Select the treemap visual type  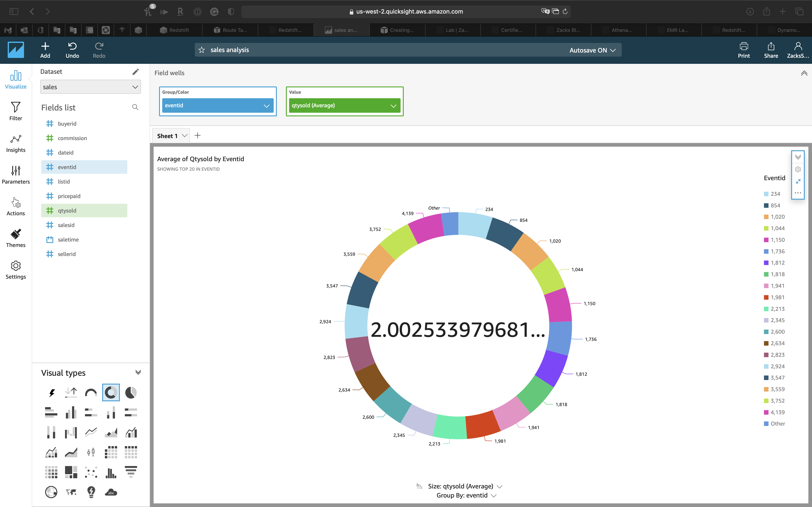tap(71, 472)
